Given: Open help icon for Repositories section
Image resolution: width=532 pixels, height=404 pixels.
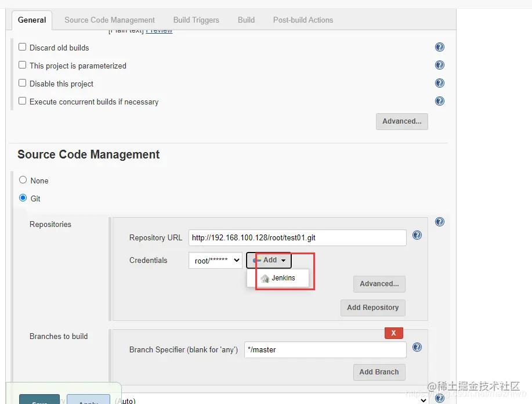Looking at the screenshot, I should click(439, 222).
